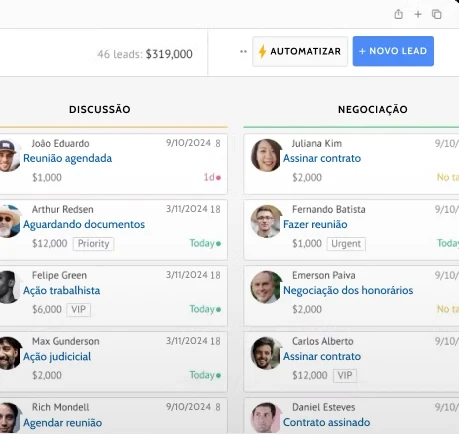Click the 9/10/2024 date on Rich Mondell's card

coord(188,407)
